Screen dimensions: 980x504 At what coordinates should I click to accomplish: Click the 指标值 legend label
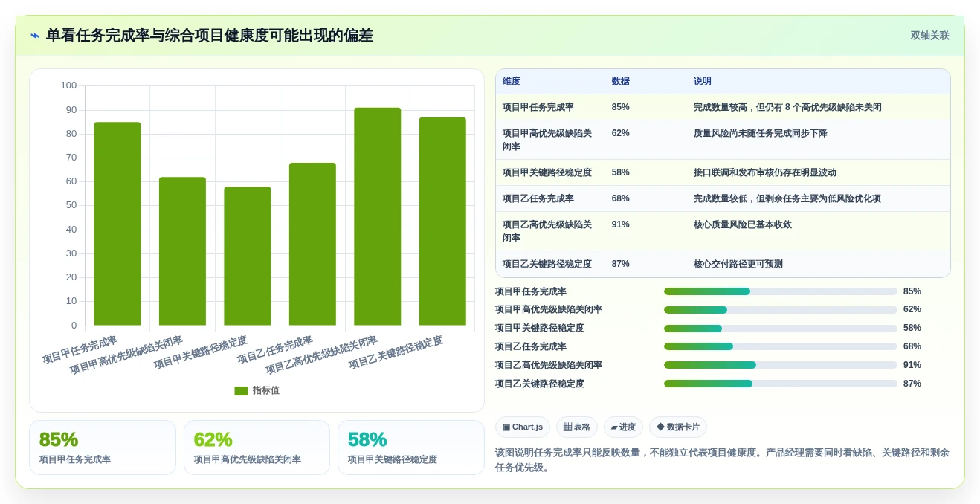coord(266,390)
